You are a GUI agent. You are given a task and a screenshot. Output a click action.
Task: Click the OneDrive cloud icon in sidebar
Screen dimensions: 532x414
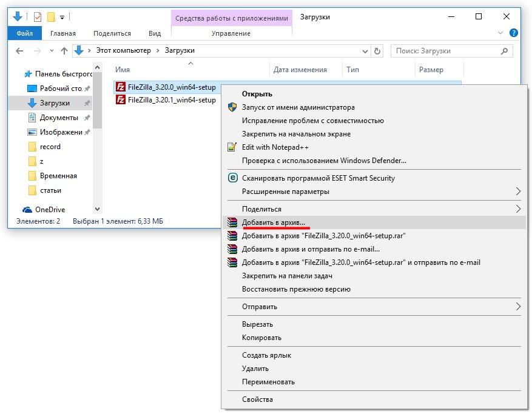pos(27,210)
